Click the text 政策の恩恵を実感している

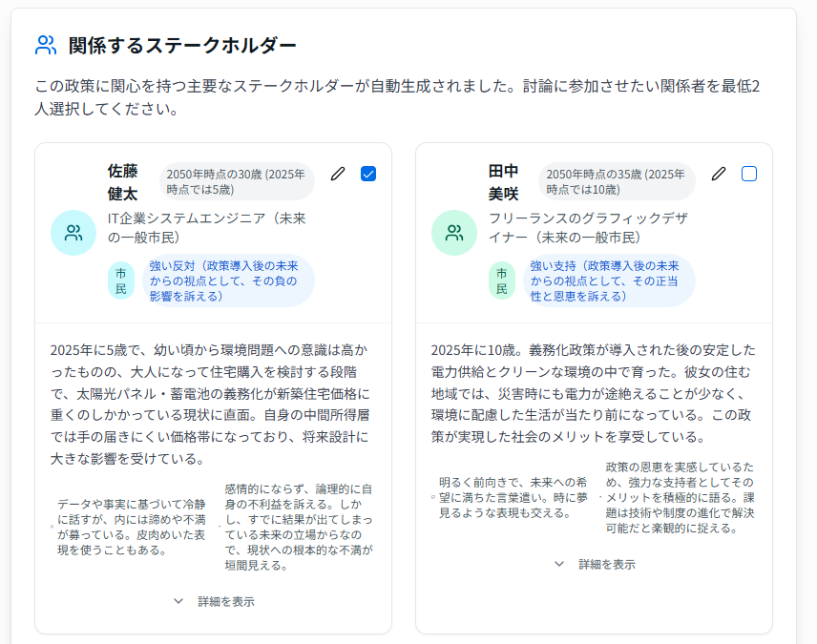coord(680,498)
